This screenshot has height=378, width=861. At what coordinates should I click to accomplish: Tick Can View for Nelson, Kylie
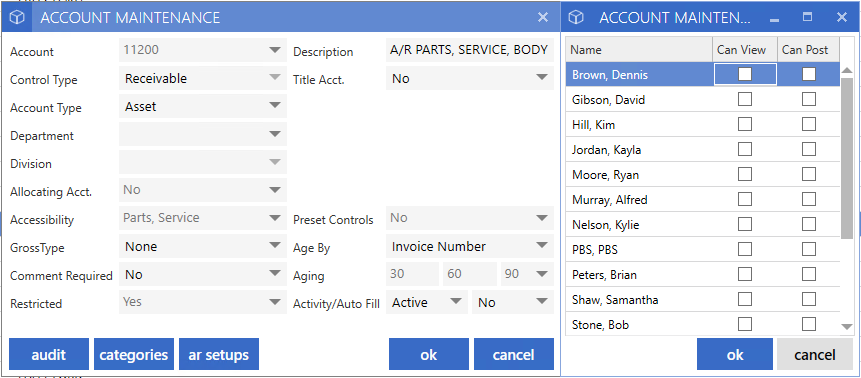[x=745, y=224]
